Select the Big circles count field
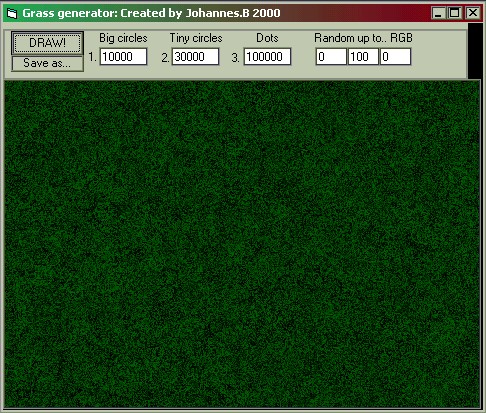The width and height of the screenshot is (486, 413). click(x=123, y=57)
